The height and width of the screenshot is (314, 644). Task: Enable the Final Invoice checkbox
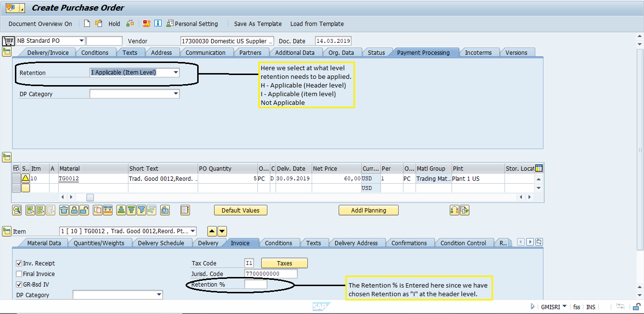click(19, 274)
